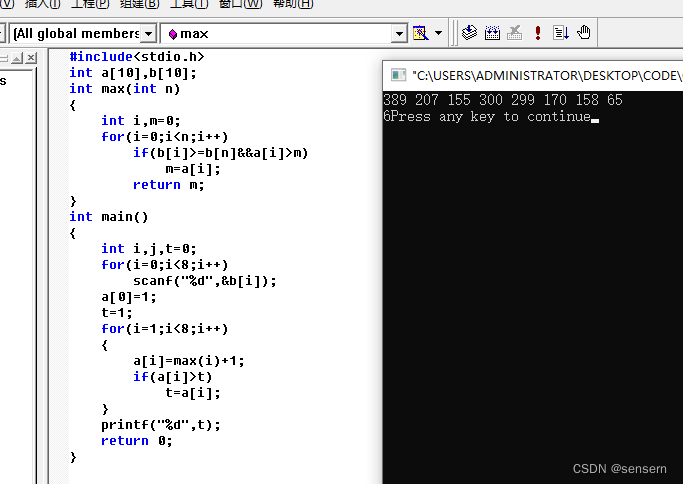This screenshot has height=484, width=683.
Task: Click the workspace panel dock toggle button
Action: click(17, 58)
